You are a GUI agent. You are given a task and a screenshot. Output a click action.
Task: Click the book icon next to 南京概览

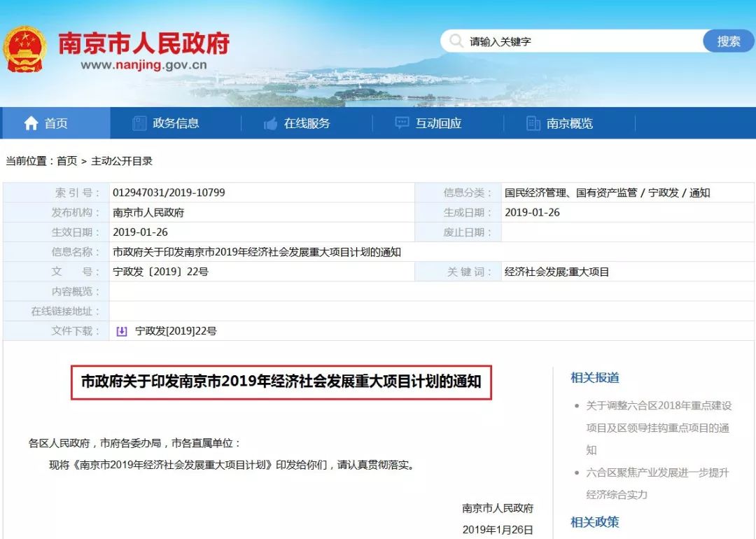click(534, 123)
